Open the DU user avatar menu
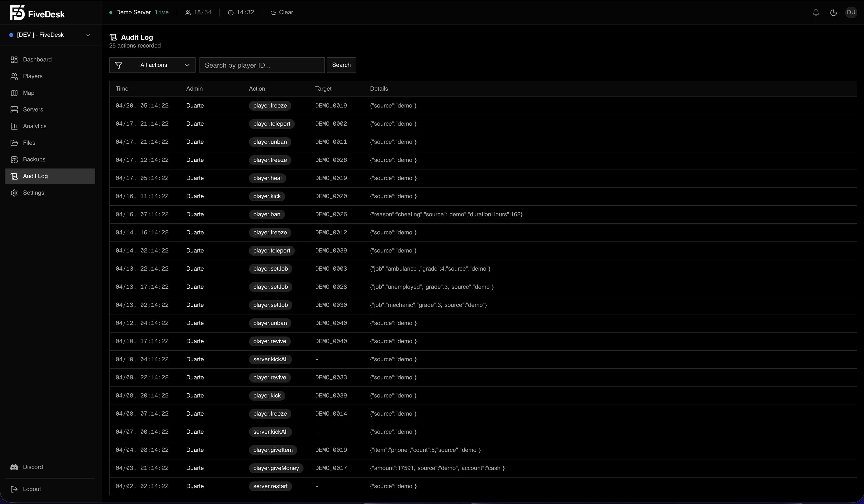The height and width of the screenshot is (504, 864). (851, 12)
